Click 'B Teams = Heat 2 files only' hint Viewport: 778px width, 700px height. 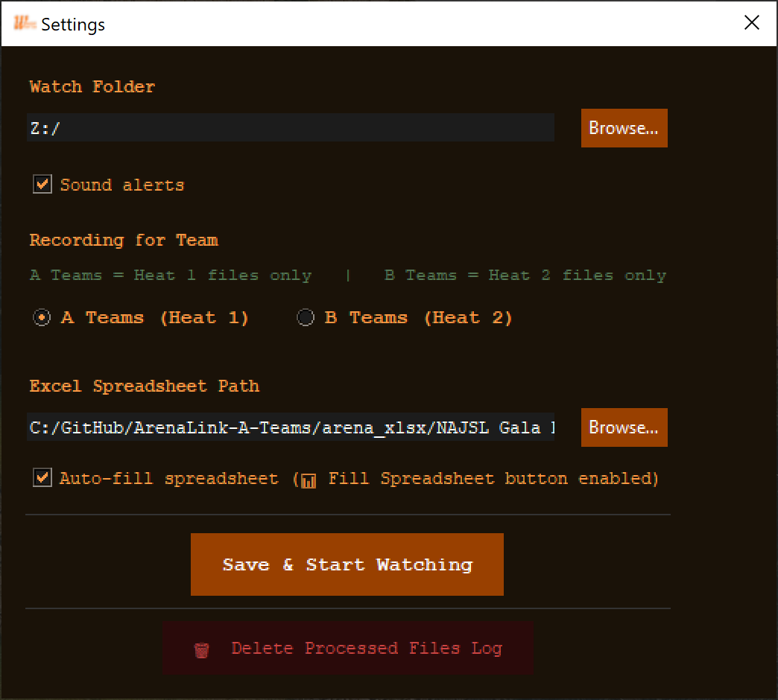point(525,275)
